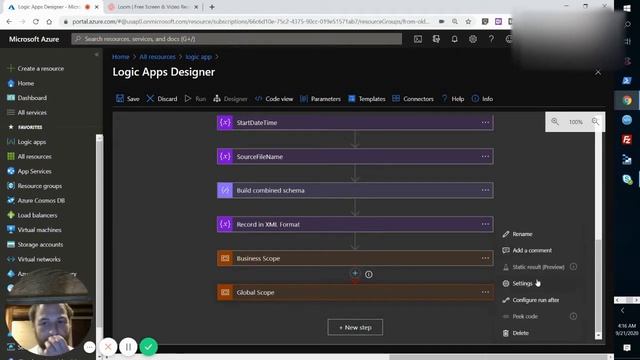Zoom in on the designer canvas
Viewport: 640px width, 360px height.
[x=555, y=122]
